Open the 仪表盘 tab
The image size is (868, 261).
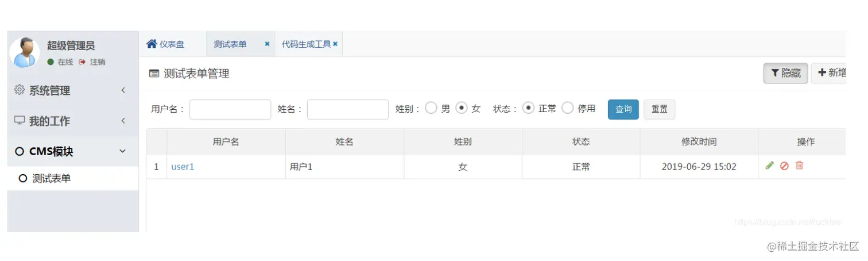(172, 44)
